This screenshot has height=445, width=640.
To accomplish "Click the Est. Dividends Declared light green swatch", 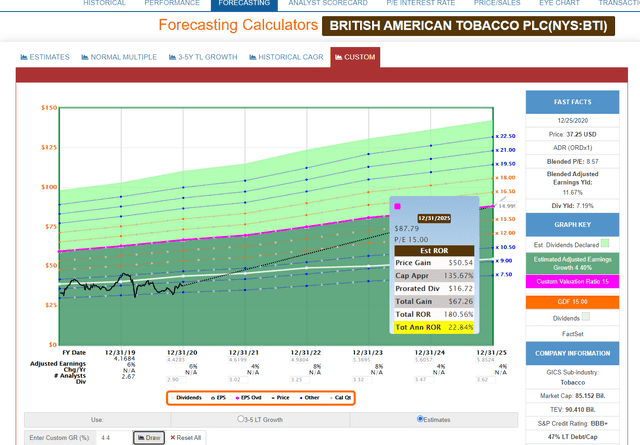I will click(x=605, y=244).
